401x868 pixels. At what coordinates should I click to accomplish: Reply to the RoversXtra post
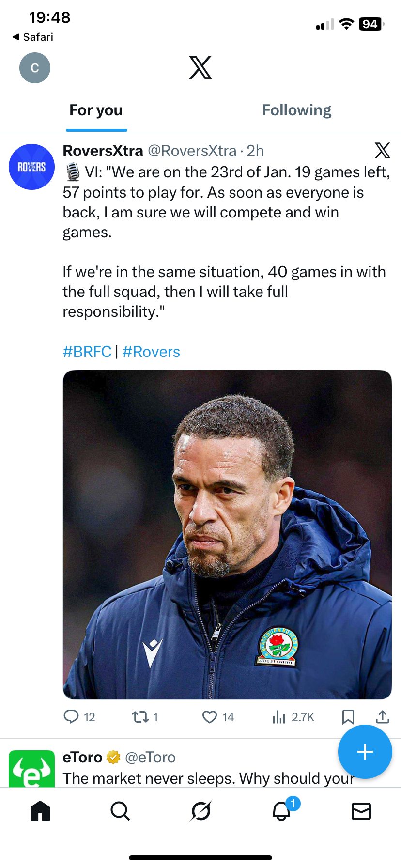pos(72,716)
